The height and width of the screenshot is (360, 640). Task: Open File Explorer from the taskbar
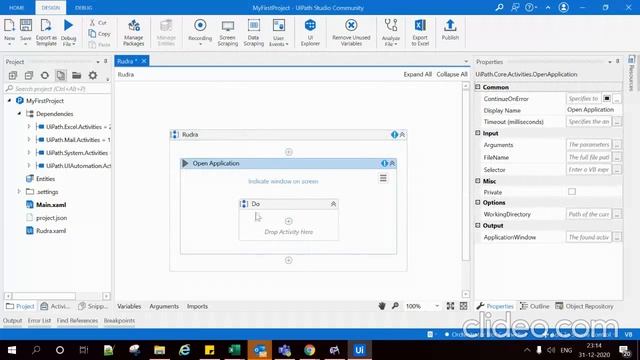pyautogui.click(x=159, y=350)
